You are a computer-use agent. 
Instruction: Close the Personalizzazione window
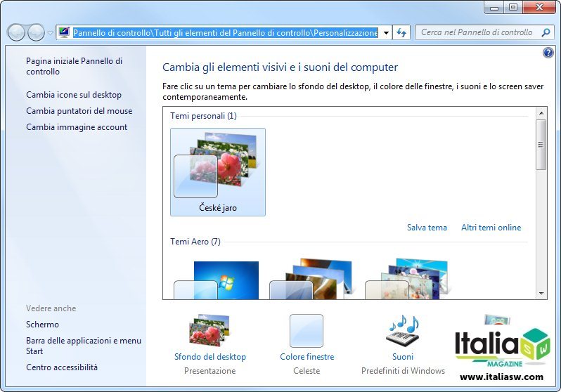tap(539, 7)
